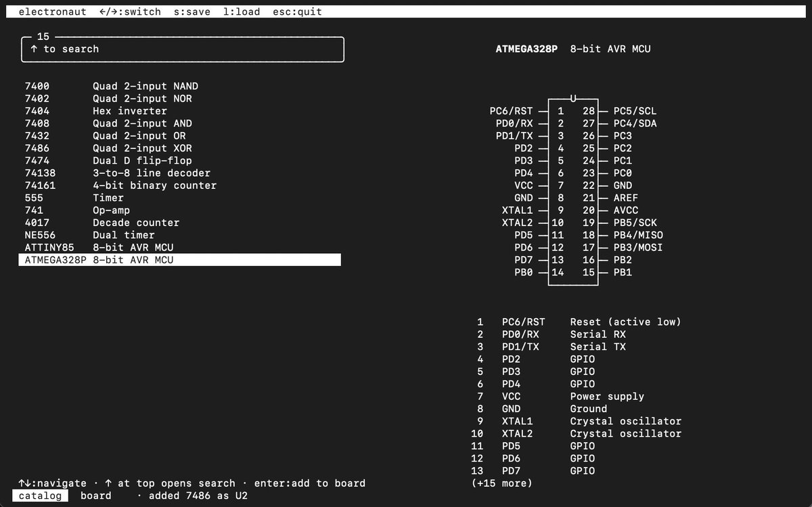812x507 pixels.
Task: Select the catalog tab
Action: [40, 495]
